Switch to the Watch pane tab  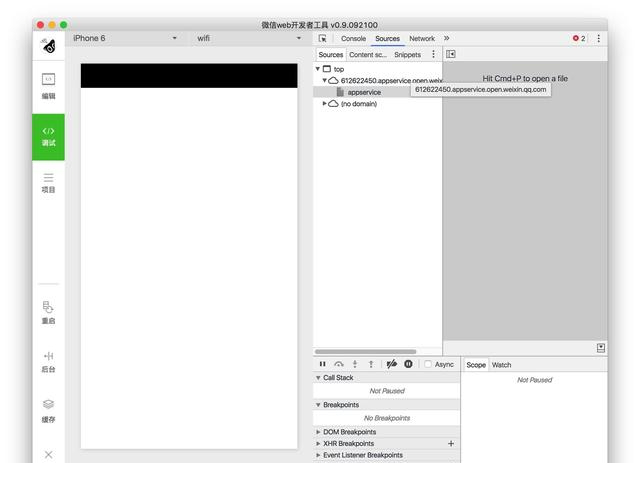click(501, 365)
